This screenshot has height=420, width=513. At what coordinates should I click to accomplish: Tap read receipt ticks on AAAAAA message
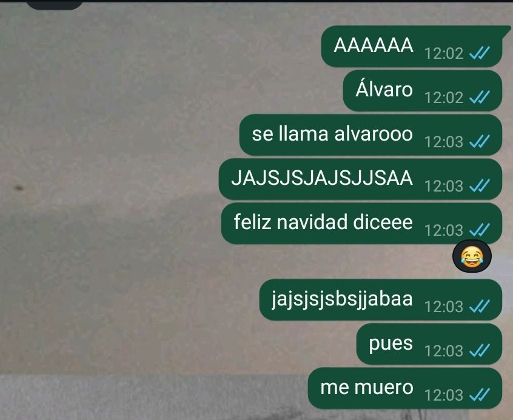point(479,53)
